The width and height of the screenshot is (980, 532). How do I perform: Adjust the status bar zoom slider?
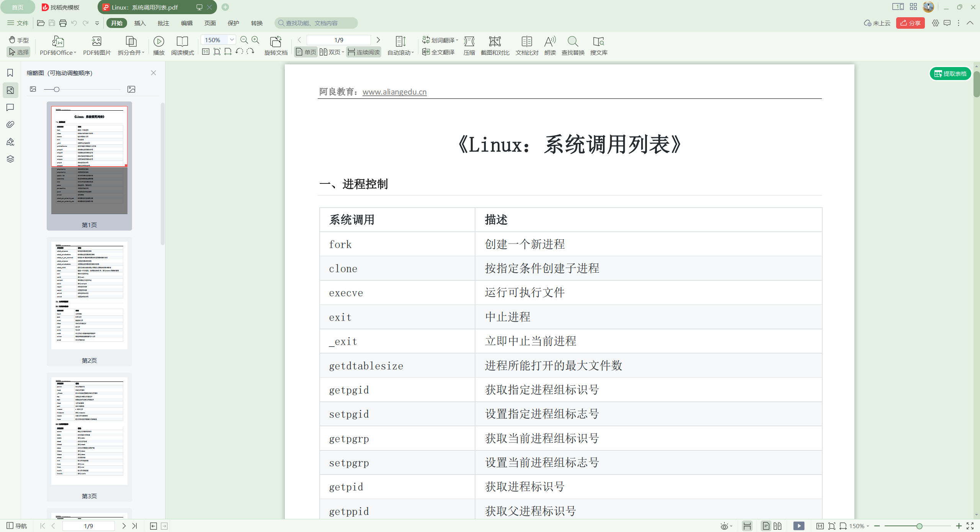(919, 526)
